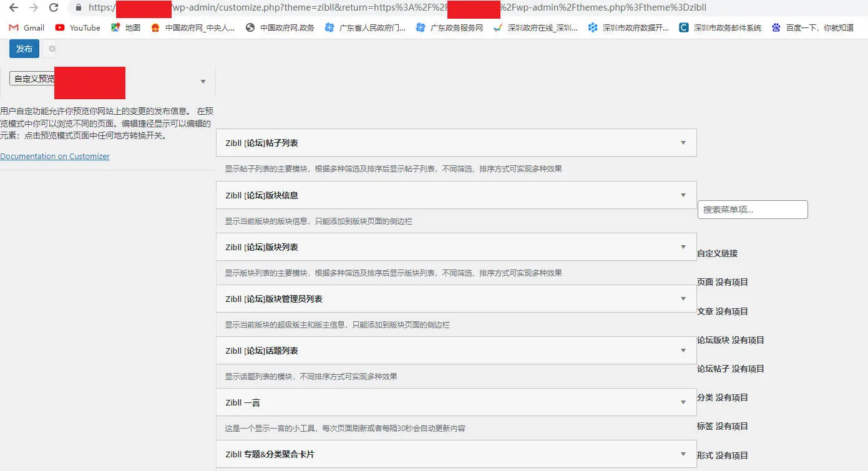Open the Gmail bookmark

tap(26, 27)
